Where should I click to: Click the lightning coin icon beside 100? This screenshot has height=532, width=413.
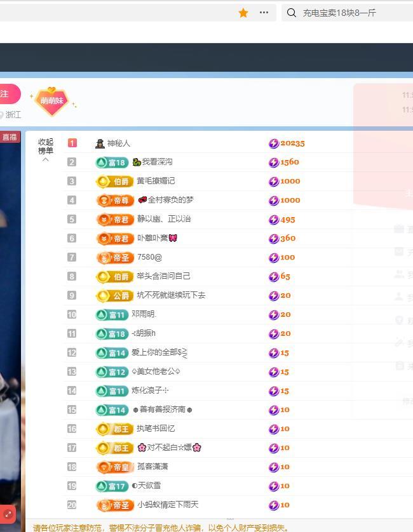[274, 258]
